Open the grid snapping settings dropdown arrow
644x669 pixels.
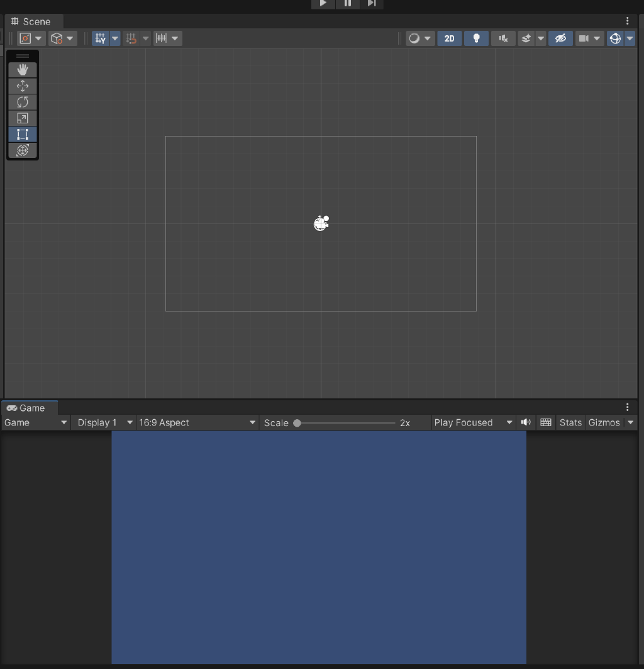pos(146,38)
